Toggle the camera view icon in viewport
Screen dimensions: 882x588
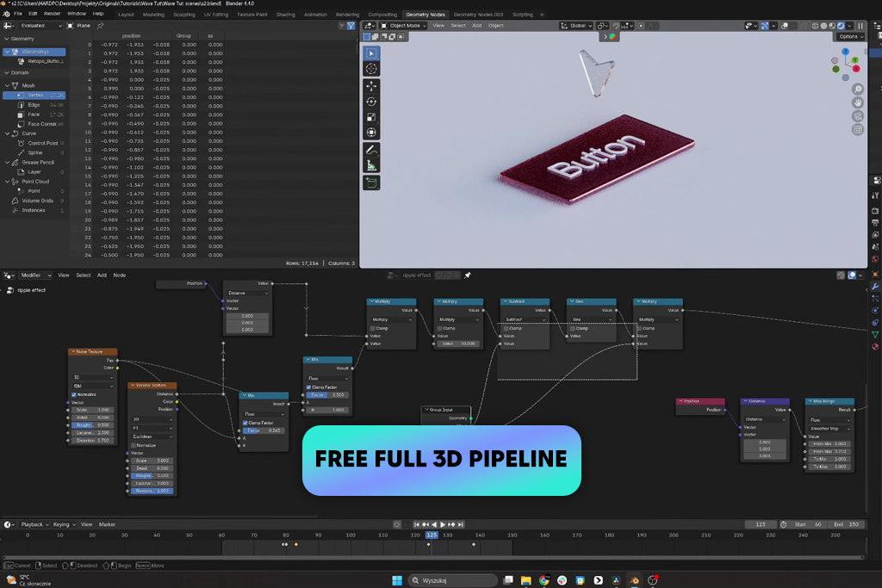(857, 116)
